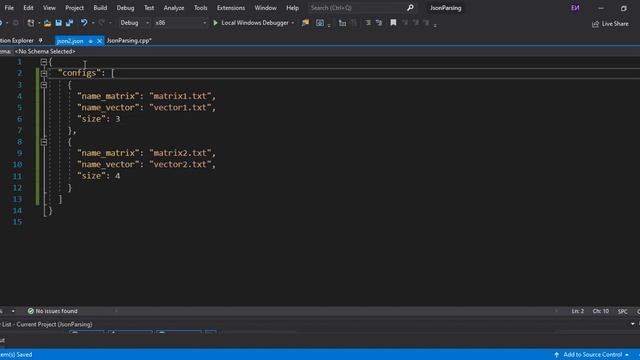Open the No Schema Selected dropdown
The image size is (640, 360).
45,51
